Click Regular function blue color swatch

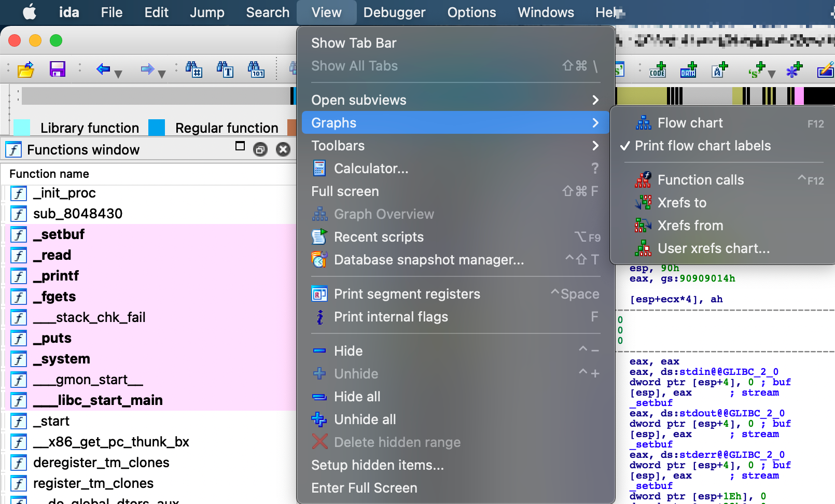tap(157, 128)
